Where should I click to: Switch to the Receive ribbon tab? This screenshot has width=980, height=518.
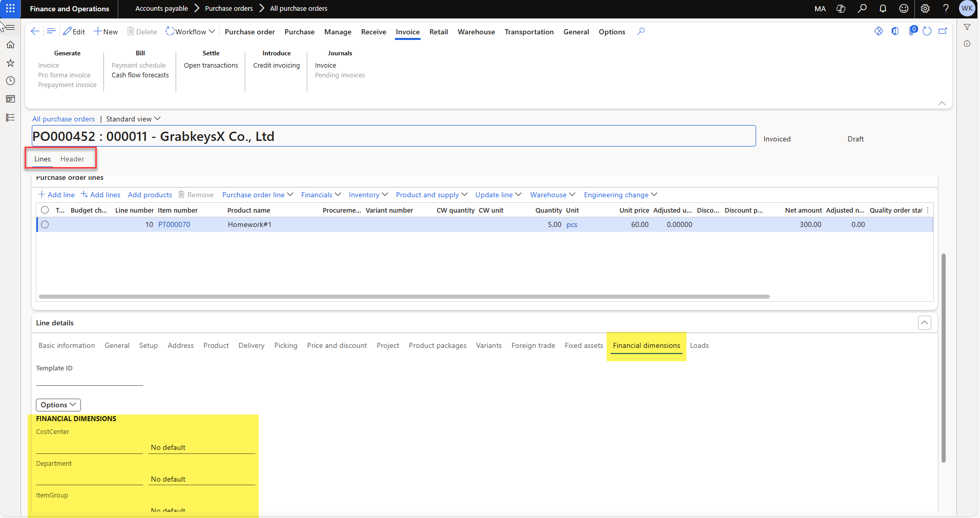[x=373, y=32]
